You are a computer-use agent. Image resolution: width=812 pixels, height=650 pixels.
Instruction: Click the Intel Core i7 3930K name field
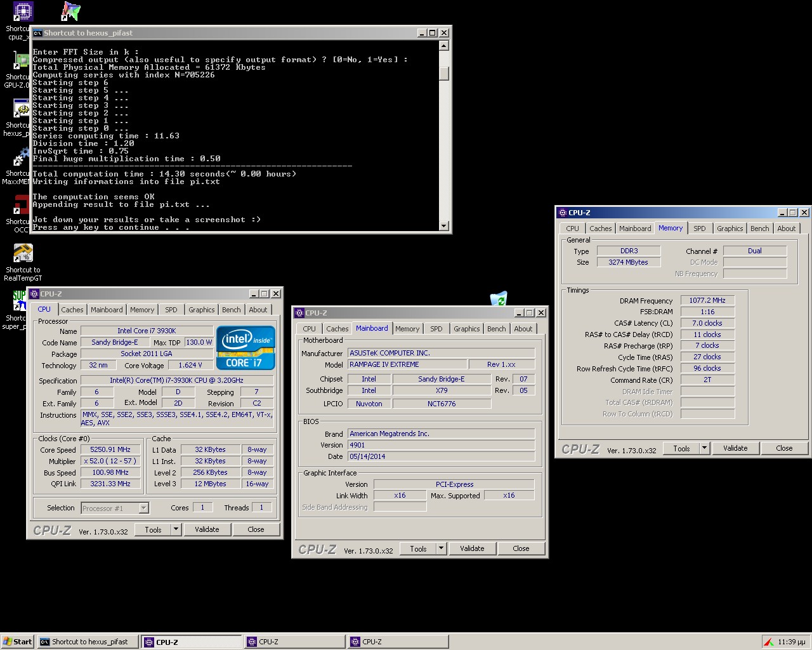tap(147, 331)
